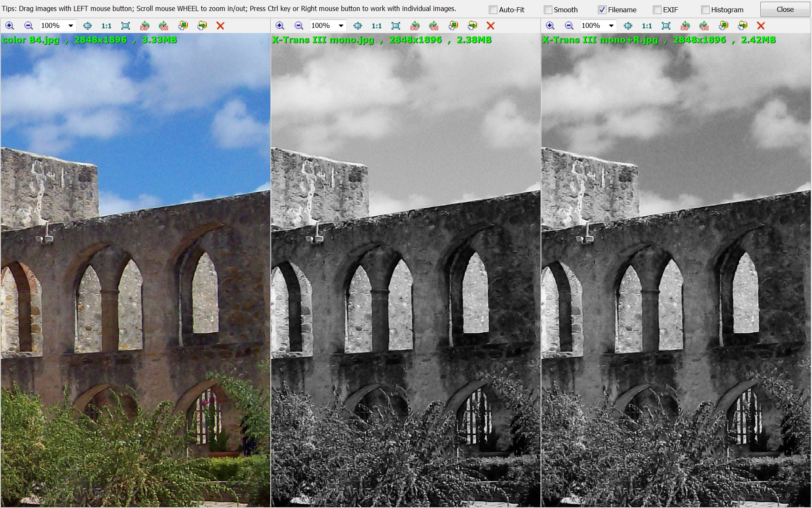This screenshot has width=812, height=508.
Task: Remove X-Trans III mono+R.jpg with red X
Action: click(x=761, y=26)
